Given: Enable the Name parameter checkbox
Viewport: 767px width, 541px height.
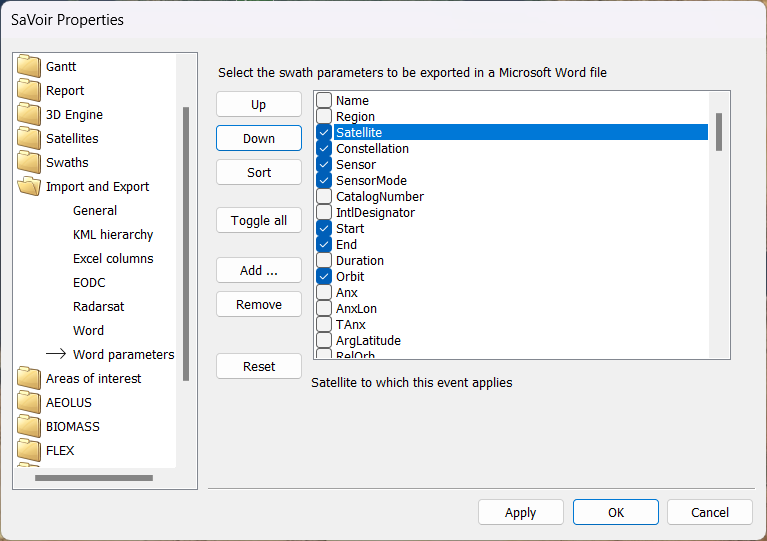Looking at the screenshot, I should pyautogui.click(x=324, y=101).
